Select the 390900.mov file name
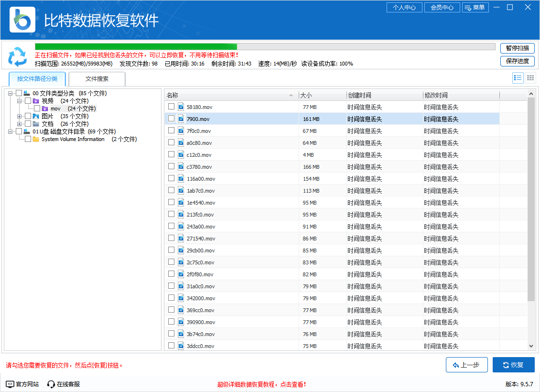The image size is (540, 392). click(201, 322)
